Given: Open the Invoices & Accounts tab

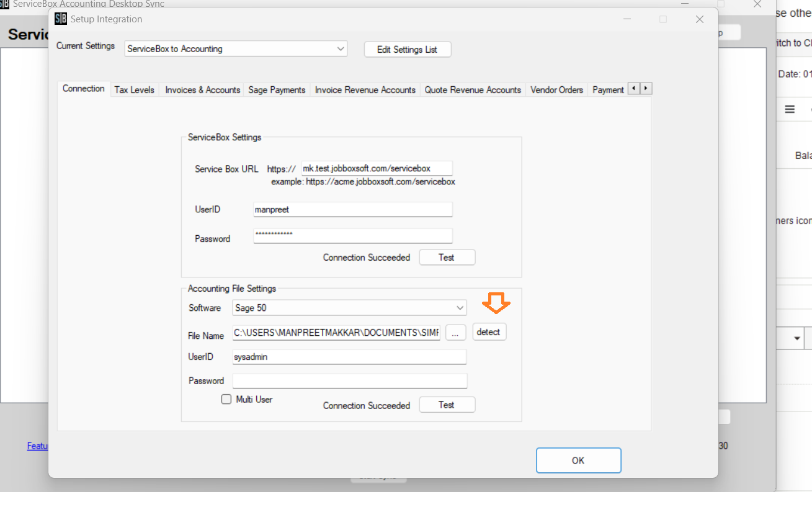Looking at the screenshot, I should coord(202,90).
